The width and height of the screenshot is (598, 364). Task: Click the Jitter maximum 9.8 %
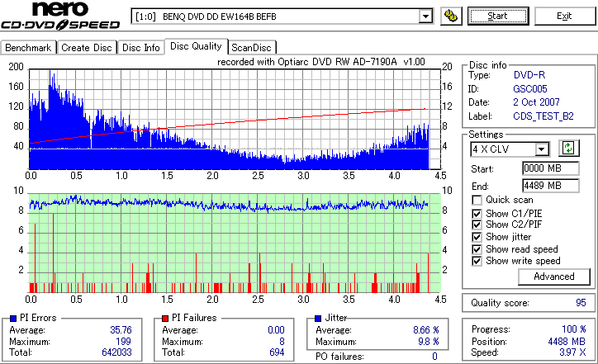coord(429,342)
